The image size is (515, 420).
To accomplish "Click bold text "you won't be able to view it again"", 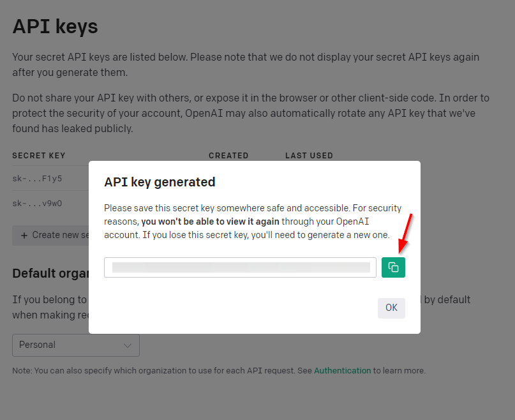I will pyautogui.click(x=210, y=221).
